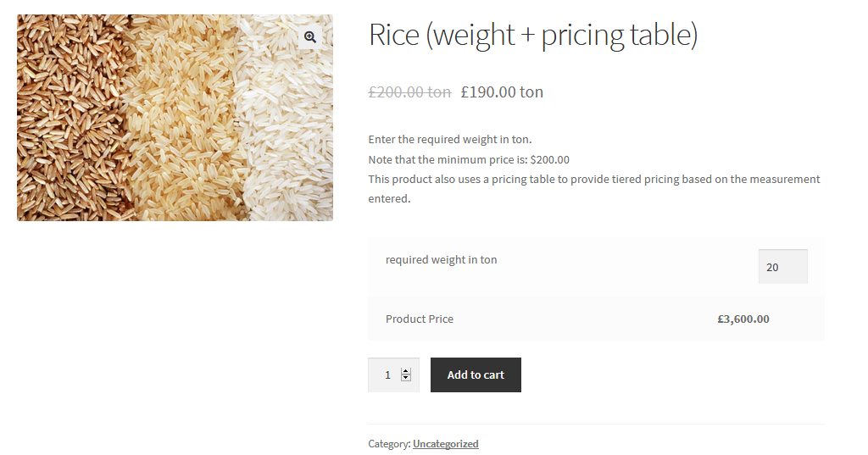Click the 'Category:' label text
This screenshot has height=455, width=868.
pos(389,444)
